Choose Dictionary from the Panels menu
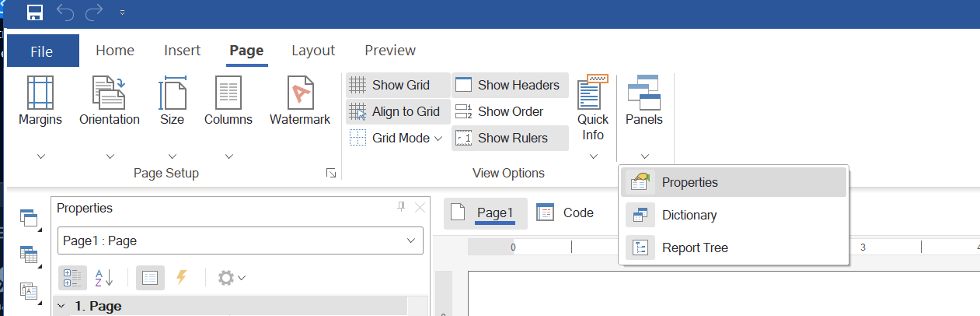Viewport: 980px width, 316px height. 735,215
